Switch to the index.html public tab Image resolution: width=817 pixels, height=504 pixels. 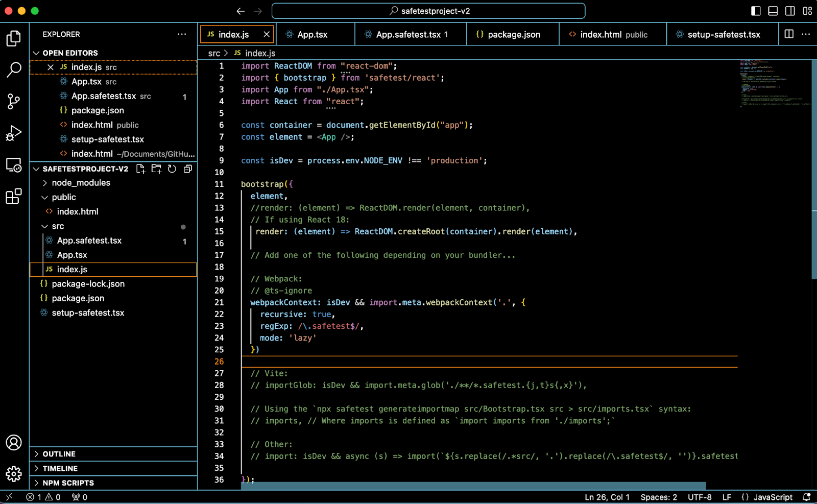pos(613,34)
